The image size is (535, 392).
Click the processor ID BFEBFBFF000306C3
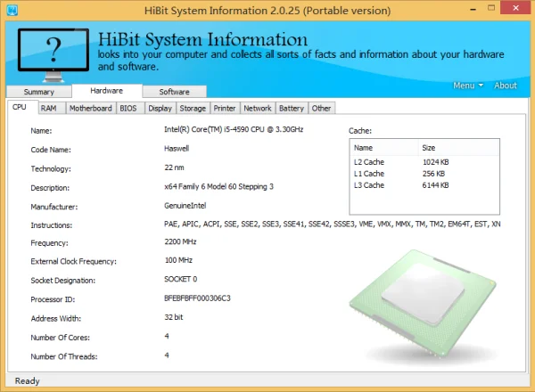click(x=197, y=298)
